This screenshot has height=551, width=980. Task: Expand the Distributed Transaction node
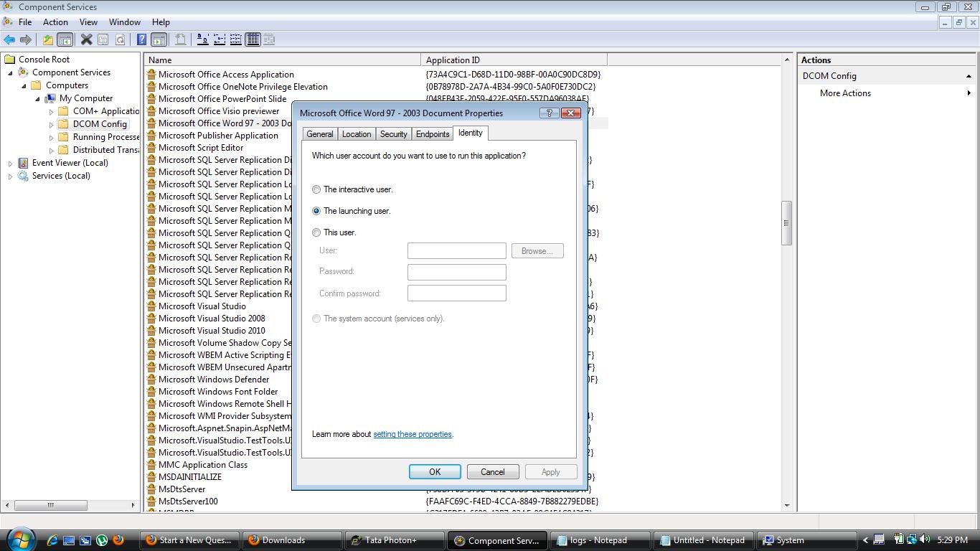coord(51,151)
